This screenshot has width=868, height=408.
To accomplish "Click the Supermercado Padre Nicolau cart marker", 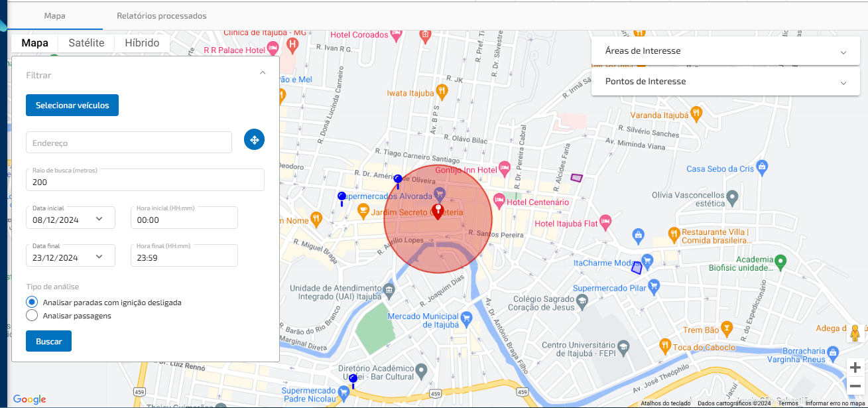I will 344,393.
